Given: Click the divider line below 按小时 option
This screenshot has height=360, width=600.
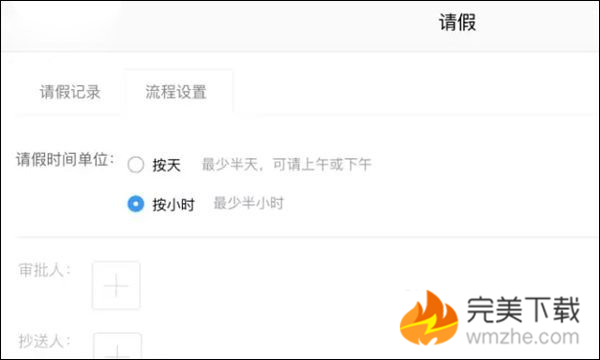Looking at the screenshot, I should [306, 237].
